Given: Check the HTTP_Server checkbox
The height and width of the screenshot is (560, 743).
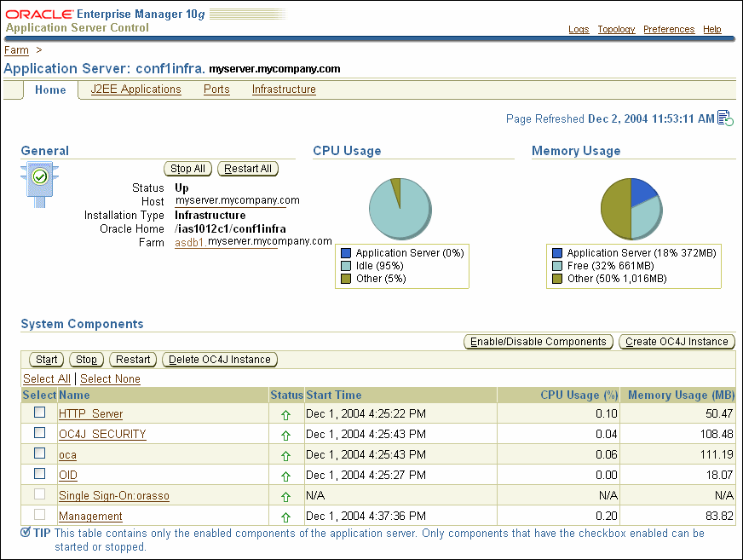Looking at the screenshot, I should click(40, 412).
